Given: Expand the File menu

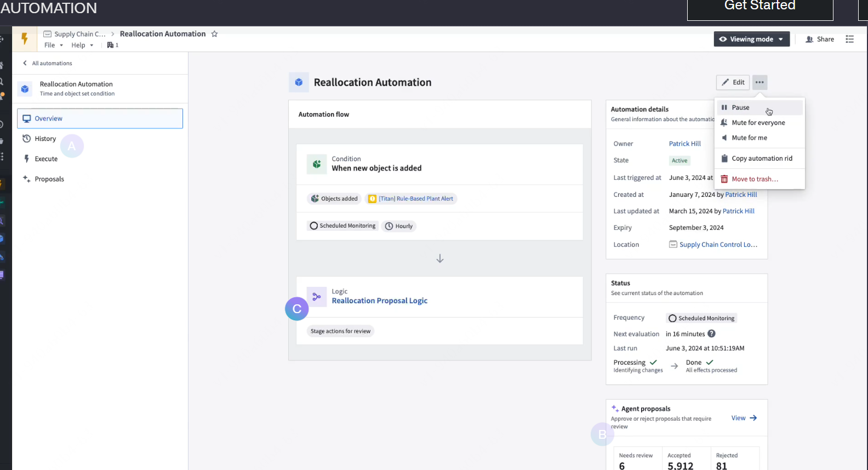Looking at the screenshot, I should click(x=53, y=45).
